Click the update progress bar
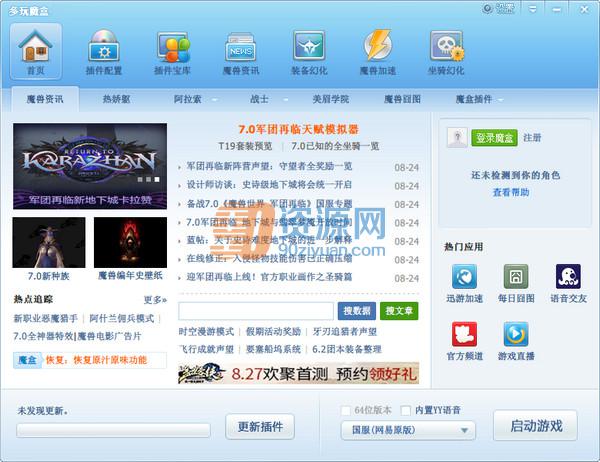The width and height of the screenshot is (600, 462). [x=113, y=430]
